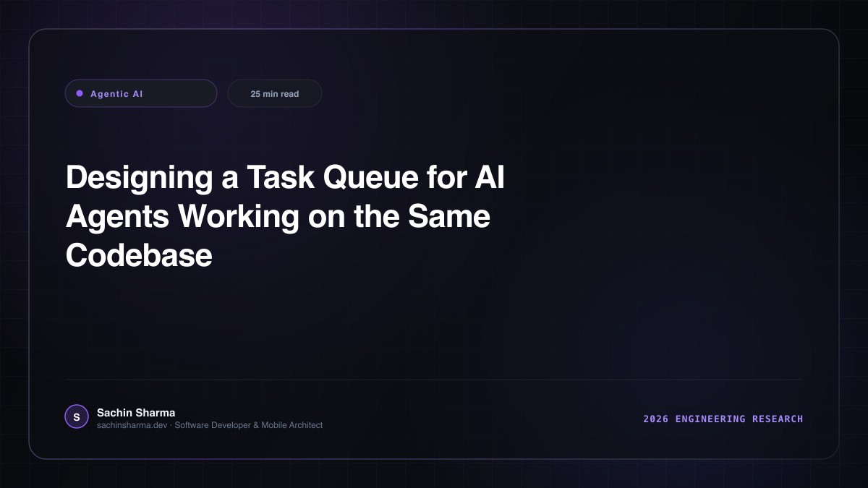
Task: Click the author avatar with letter S
Action: tap(77, 416)
